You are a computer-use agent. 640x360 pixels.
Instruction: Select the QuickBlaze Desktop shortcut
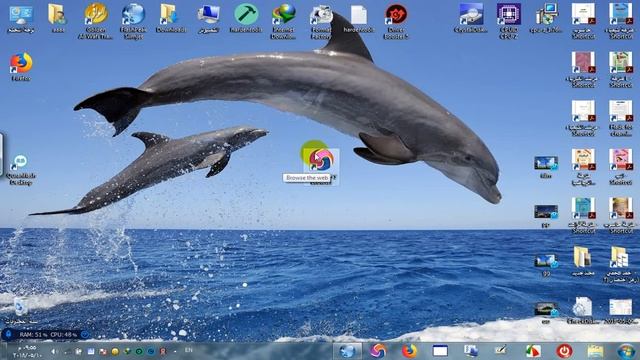(20, 170)
